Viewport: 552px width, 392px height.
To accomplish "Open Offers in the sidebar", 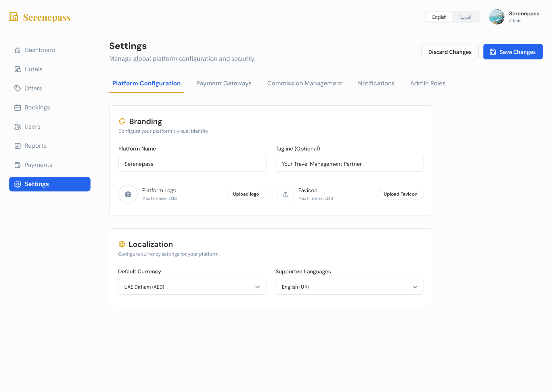I will coord(50,88).
